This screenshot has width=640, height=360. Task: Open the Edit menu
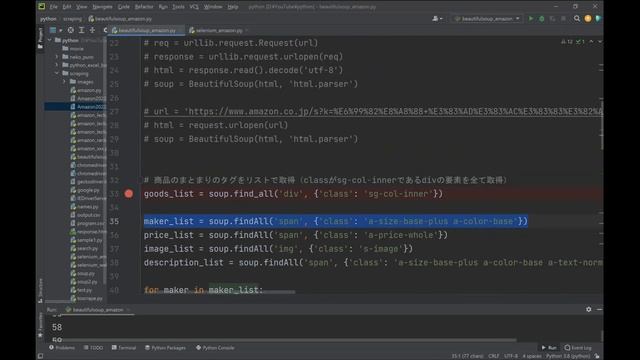pyautogui.click(x=67, y=7)
